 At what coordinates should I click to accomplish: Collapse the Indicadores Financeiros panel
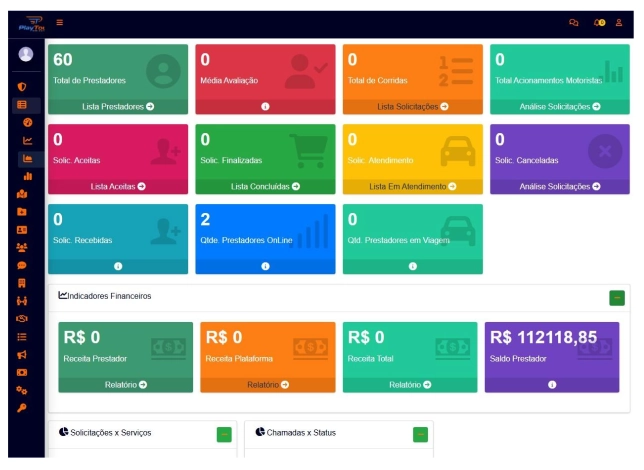coord(617,297)
